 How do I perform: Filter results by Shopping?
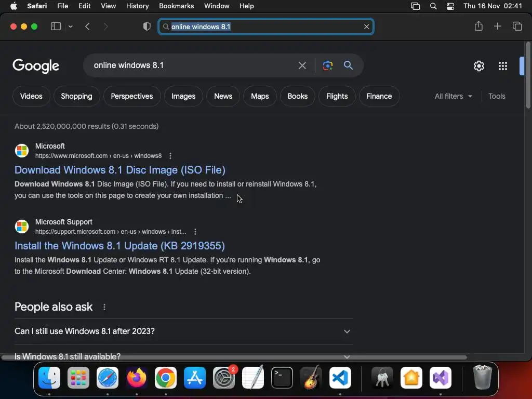click(x=76, y=96)
